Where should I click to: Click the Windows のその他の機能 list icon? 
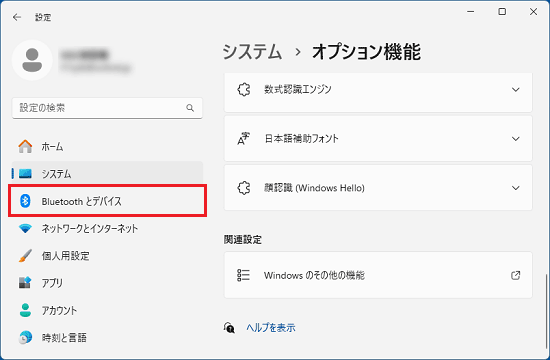pos(243,275)
